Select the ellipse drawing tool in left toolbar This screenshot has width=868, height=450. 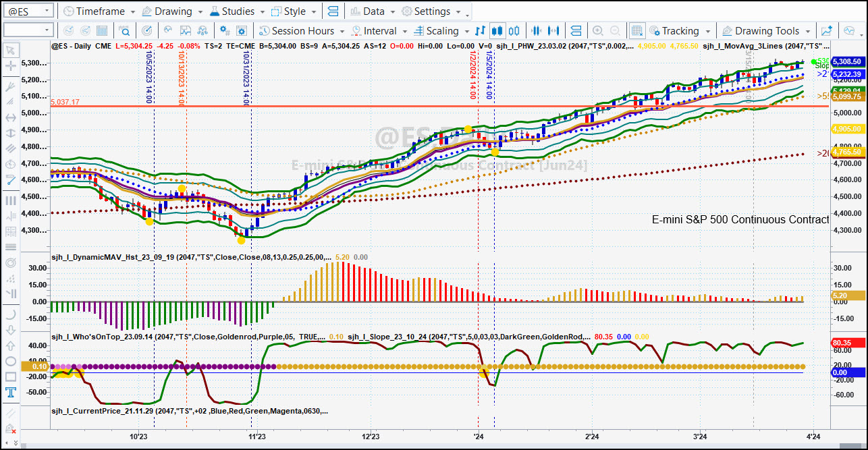[x=11, y=360]
